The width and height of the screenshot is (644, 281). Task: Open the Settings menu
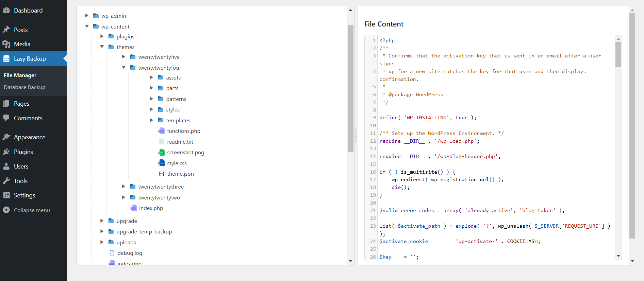[x=33, y=195]
